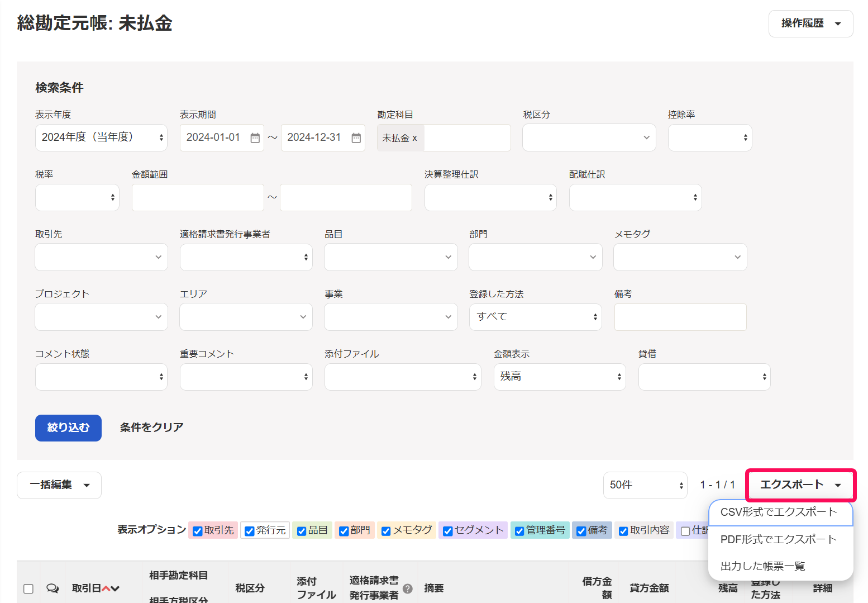Image resolution: width=868 pixels, height=603 pixels.
Task: Open the メモタグ filter dropdown
Action: [x=680, y=257]
